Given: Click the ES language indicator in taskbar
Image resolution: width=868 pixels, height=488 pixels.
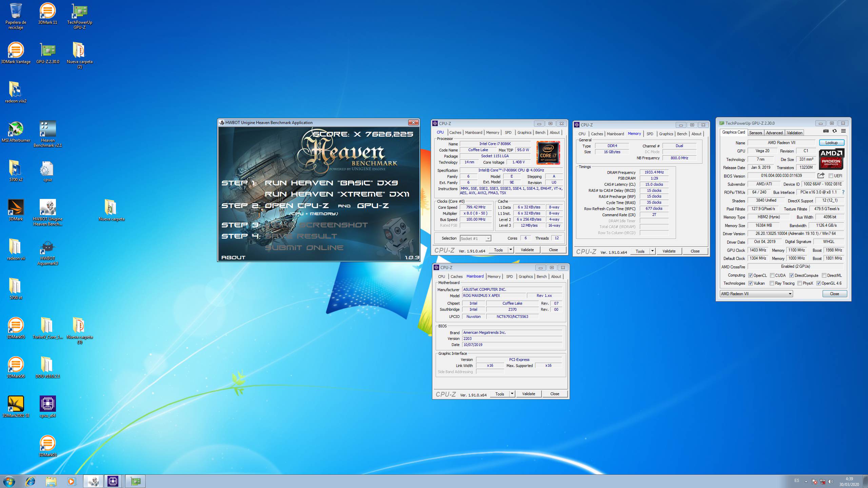Looking at the screenshot, I should (796, 481).
